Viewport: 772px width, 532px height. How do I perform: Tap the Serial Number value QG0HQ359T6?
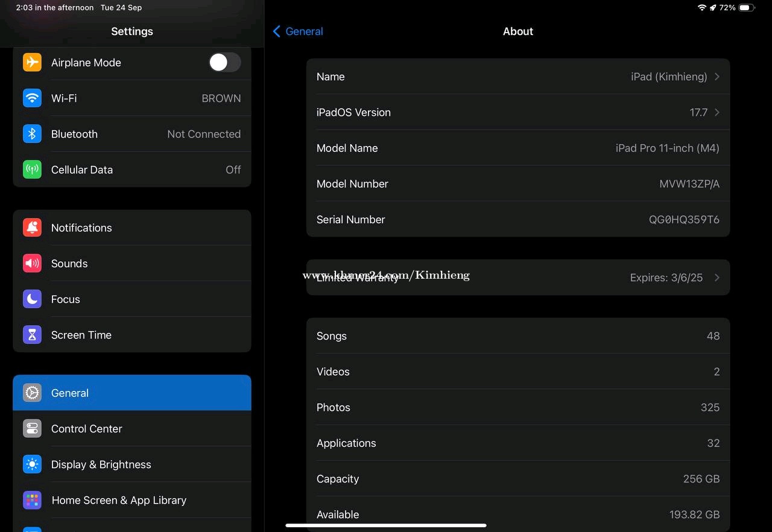pyautogui.click(x=684, y=220)
